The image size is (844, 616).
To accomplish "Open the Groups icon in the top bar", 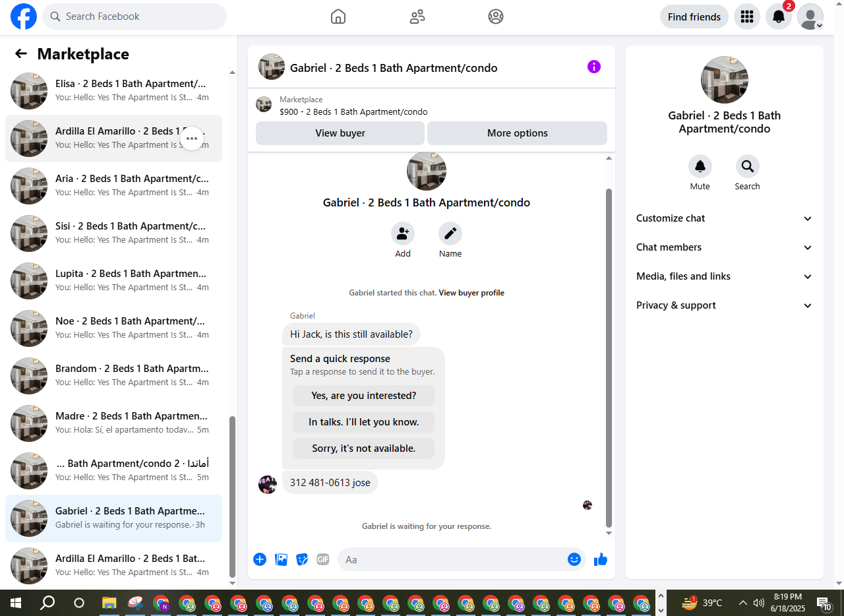I will click(x=496, y=16).
